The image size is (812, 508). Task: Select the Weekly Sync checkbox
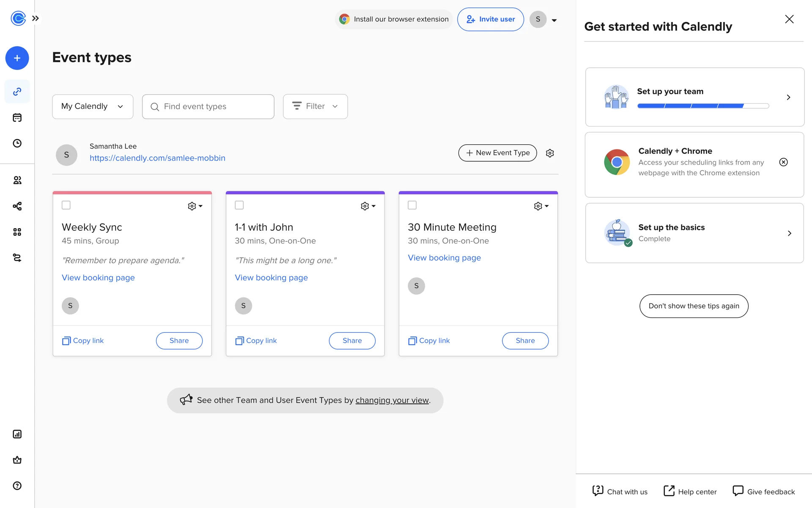pyautogui.click(x=66, y=205)
